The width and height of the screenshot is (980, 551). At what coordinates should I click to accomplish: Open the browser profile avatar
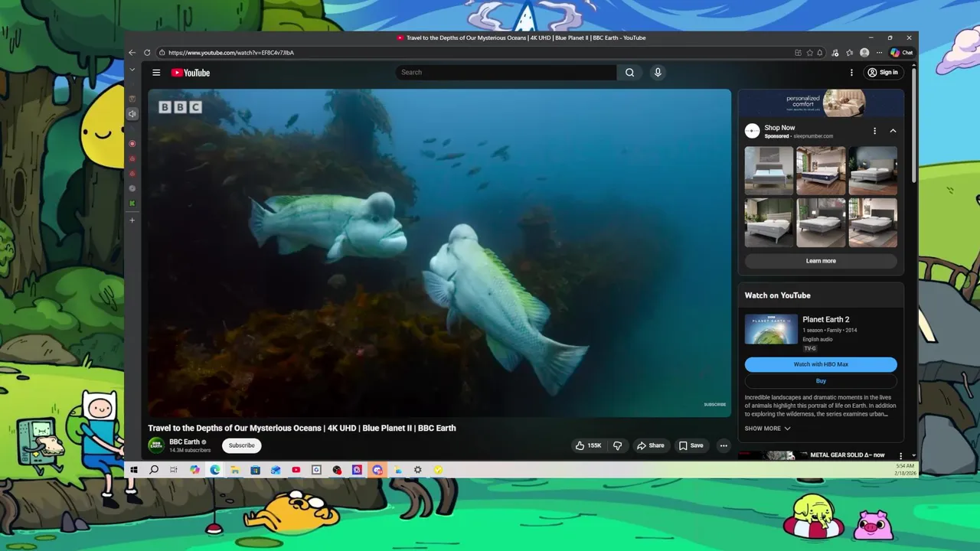pyautogui.click(x=864, y=53)
